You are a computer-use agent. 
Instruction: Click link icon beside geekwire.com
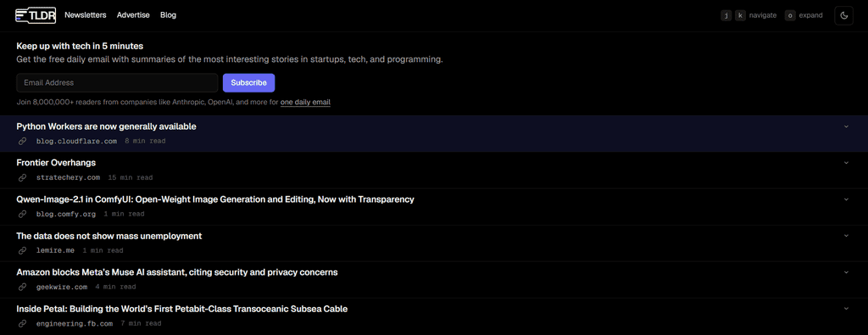coord(23,287)
